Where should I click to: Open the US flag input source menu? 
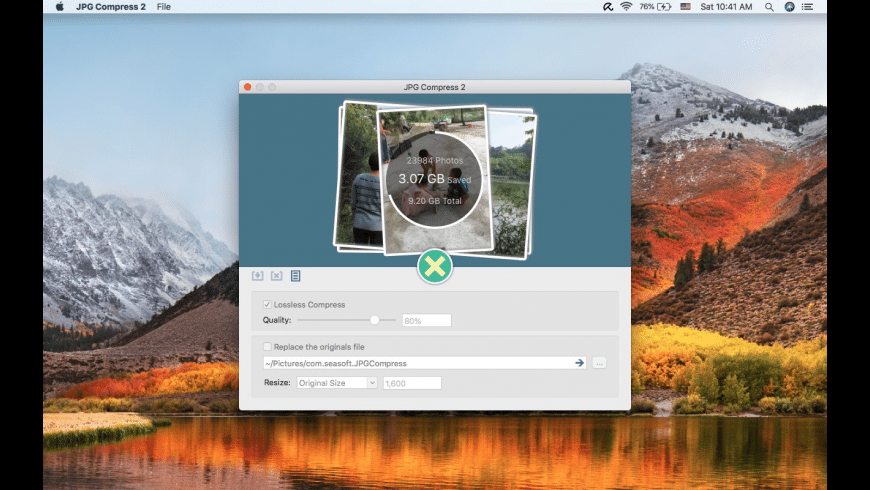pyautogui.click(x=685, y=7)
